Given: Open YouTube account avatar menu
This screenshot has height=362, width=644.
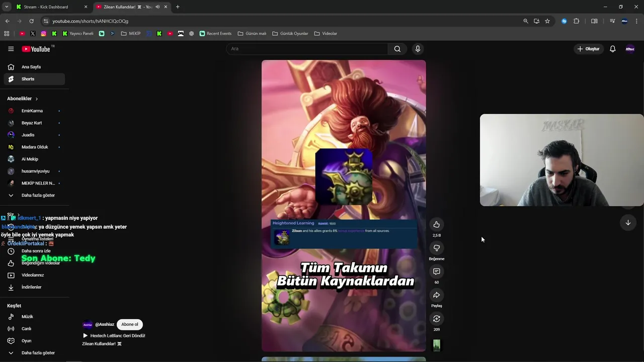Looking at the screenshot, I should tap(630, 49).
